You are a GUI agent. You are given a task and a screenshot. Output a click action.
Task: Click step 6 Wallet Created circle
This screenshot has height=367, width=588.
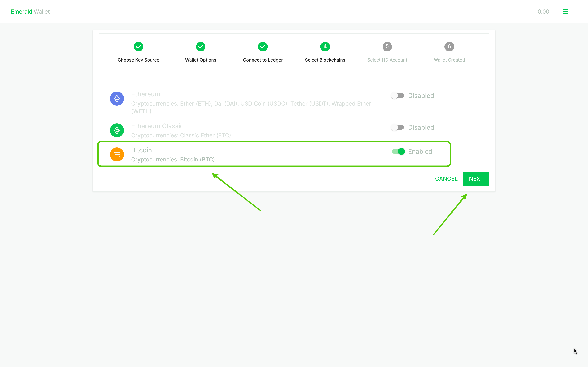coord(449,47)
